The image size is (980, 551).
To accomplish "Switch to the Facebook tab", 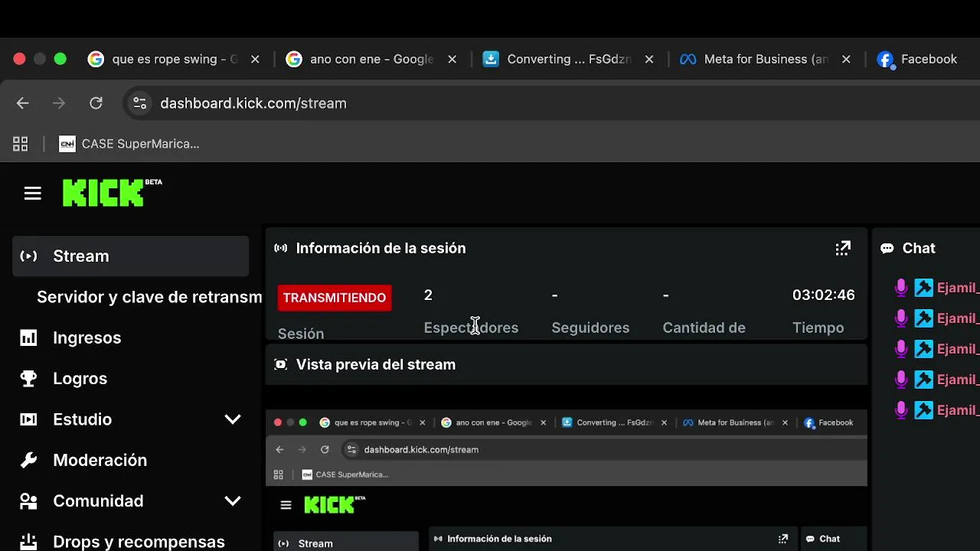I will click(x=919, y=59).
